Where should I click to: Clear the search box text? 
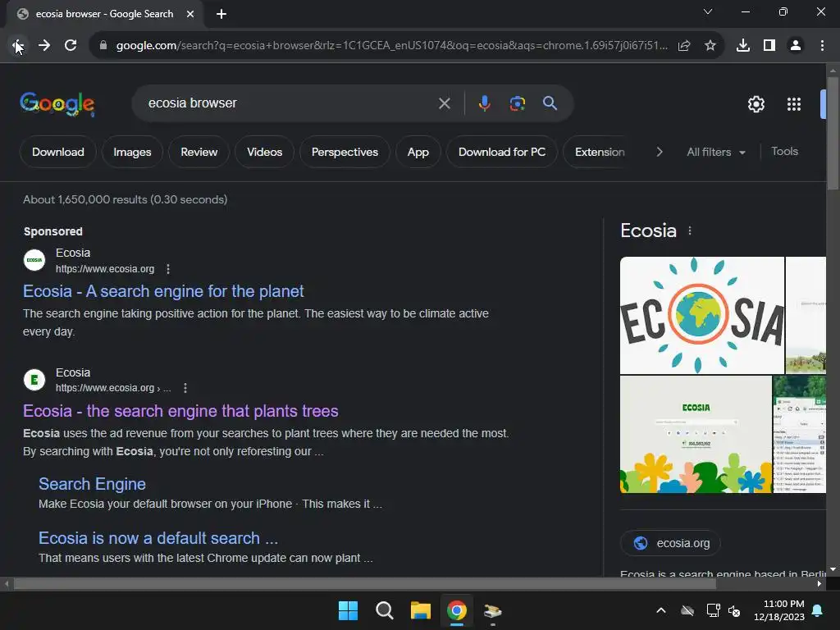444,103
